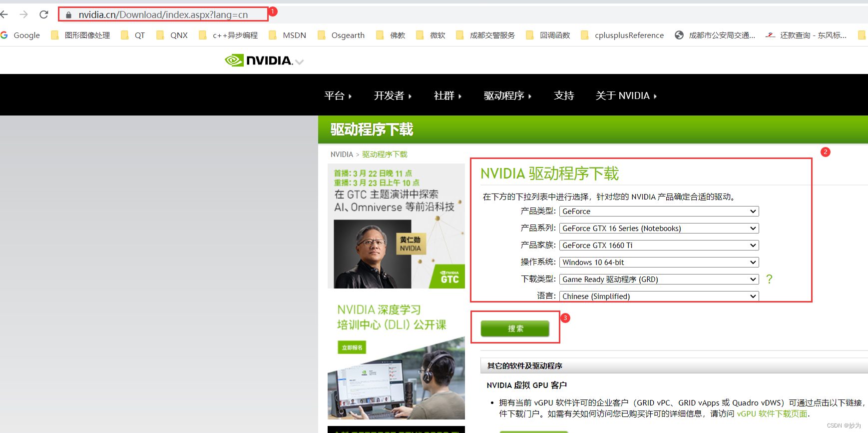Open the 成都交警服务 bookmark folder
Image resolution: width=868 pixels, height=433 pixels.
485,35
